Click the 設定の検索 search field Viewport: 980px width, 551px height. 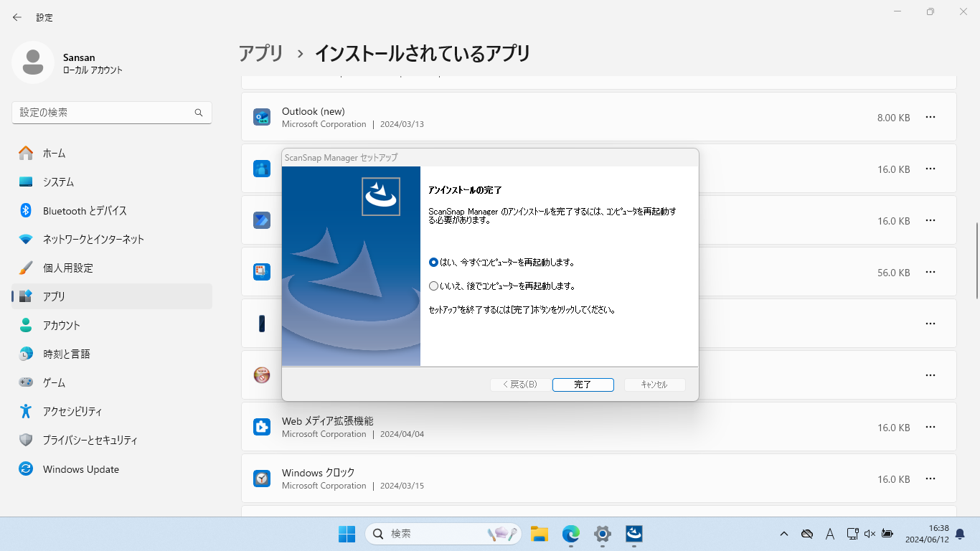click(x=112, y=113)
